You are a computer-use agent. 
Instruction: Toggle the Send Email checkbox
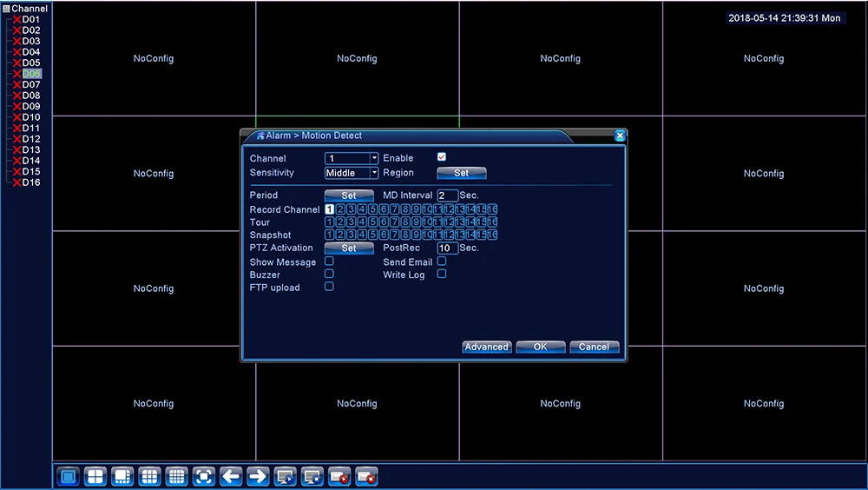click(441, 262)
